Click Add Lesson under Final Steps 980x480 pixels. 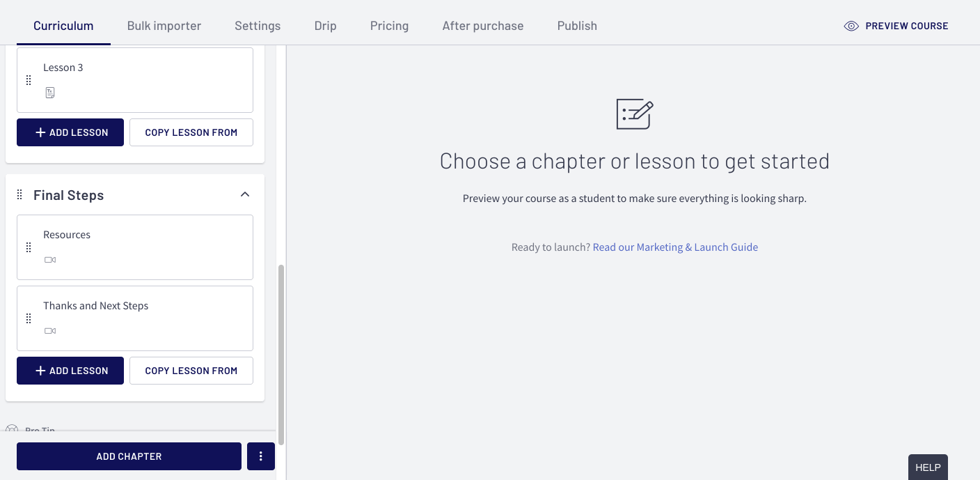(x=70, y=370)
